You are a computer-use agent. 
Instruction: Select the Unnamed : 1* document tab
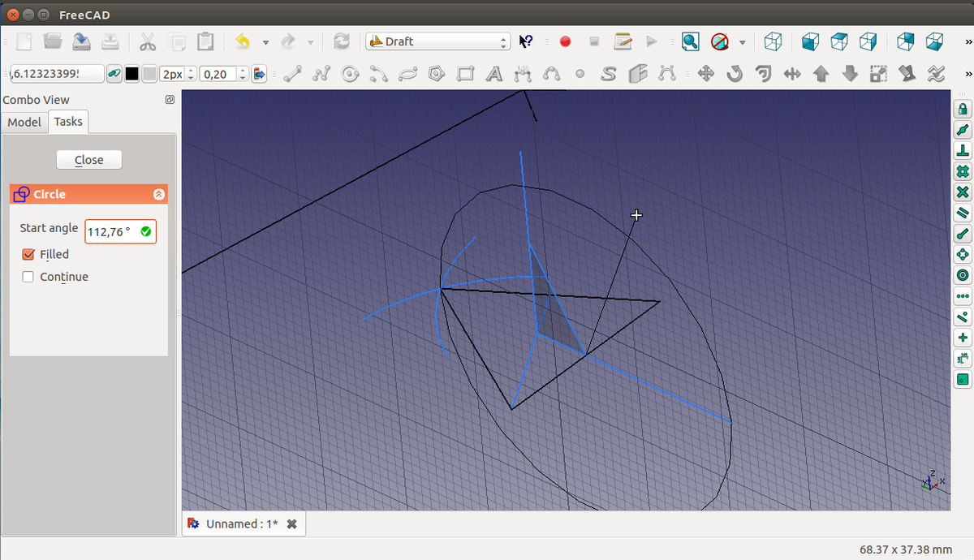pos(241,523)
